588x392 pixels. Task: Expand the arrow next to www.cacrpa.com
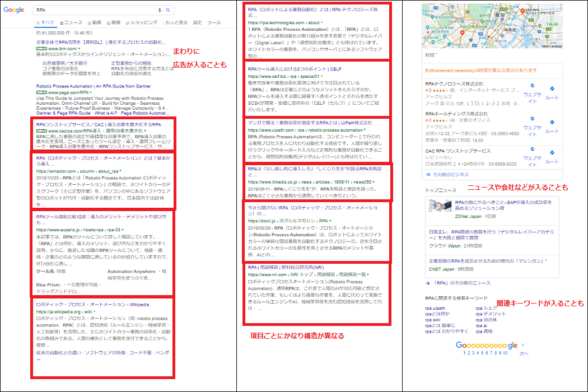tap(144, 130)
